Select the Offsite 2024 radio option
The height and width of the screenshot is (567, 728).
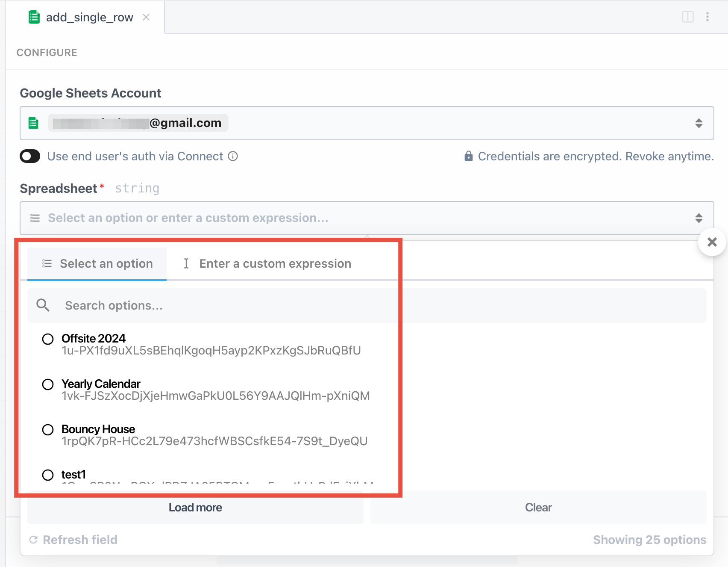pyautogui.click(x=48, y=339)
